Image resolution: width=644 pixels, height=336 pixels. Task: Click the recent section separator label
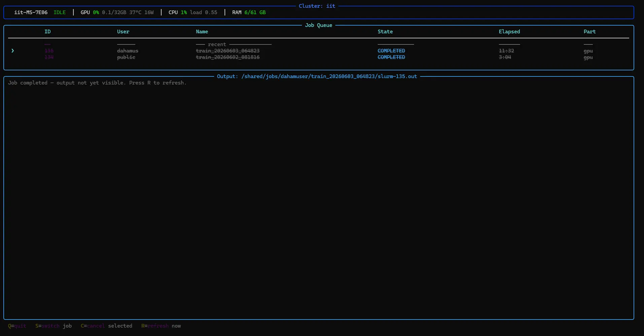[217, 44]
